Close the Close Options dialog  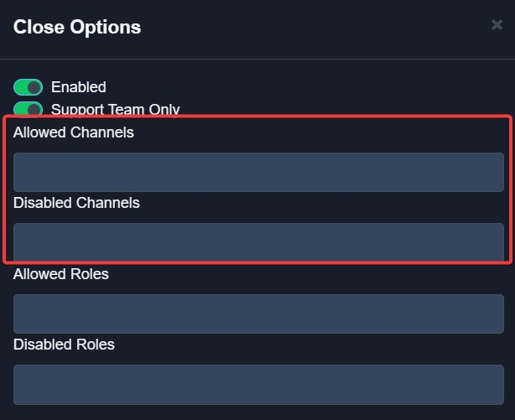[497, 25]
